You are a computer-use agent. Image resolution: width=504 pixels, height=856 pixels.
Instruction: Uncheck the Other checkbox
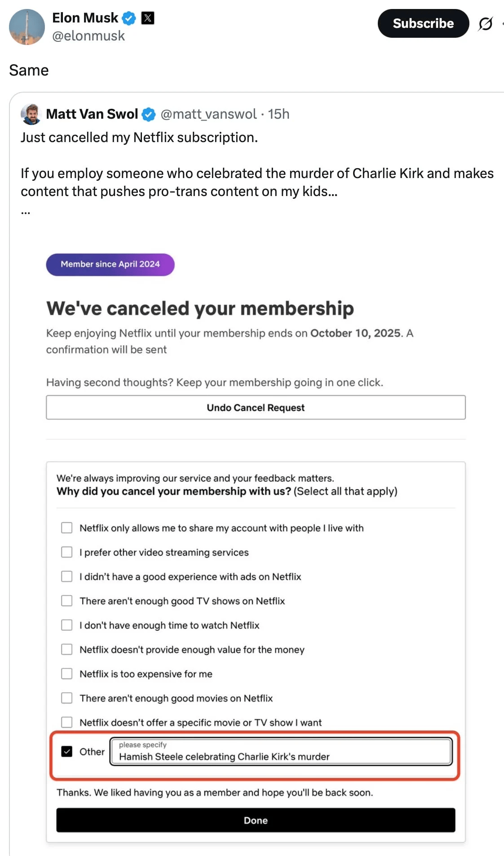(67, 751)
